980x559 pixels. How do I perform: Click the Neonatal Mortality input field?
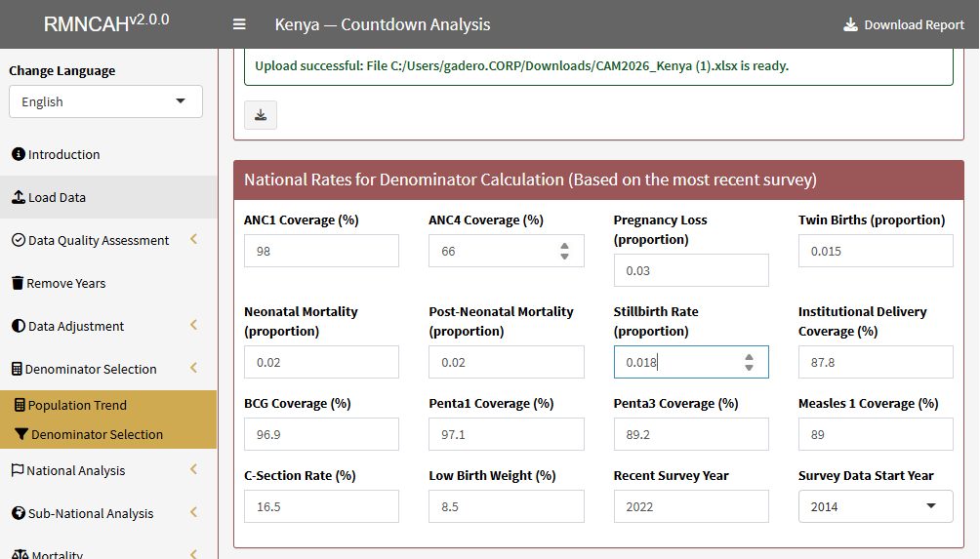pos(321,362)
